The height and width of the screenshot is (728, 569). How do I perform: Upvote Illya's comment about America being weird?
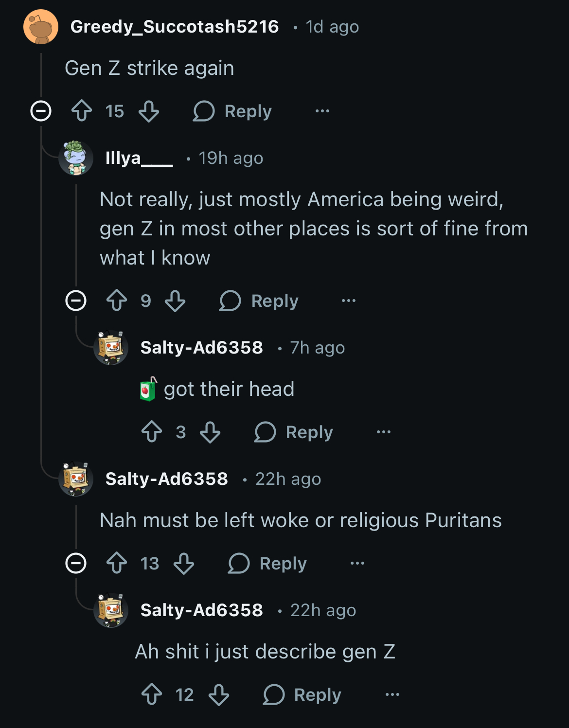[117, 301]
